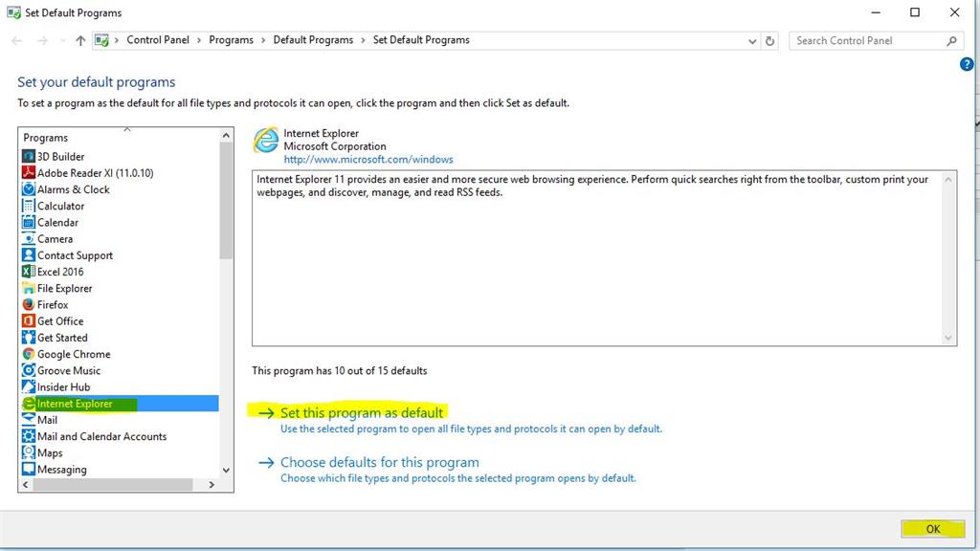Select the Maps icon in the list

coord(29,452)
